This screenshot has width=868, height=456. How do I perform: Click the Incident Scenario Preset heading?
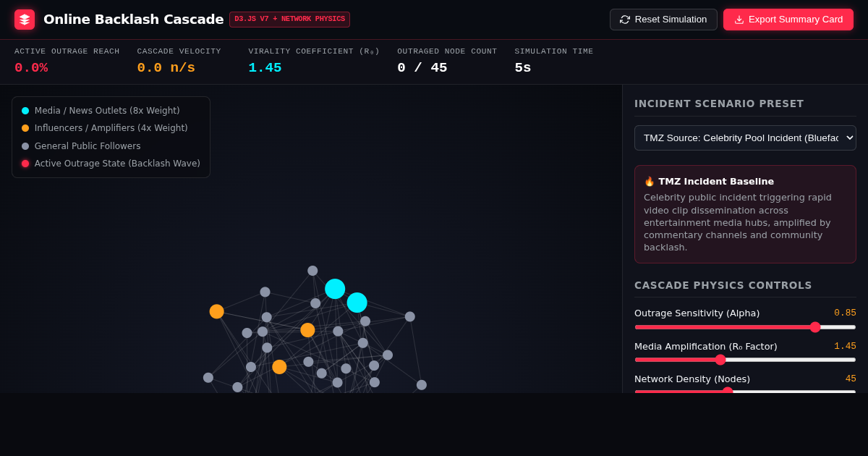(x=719, y=104)
